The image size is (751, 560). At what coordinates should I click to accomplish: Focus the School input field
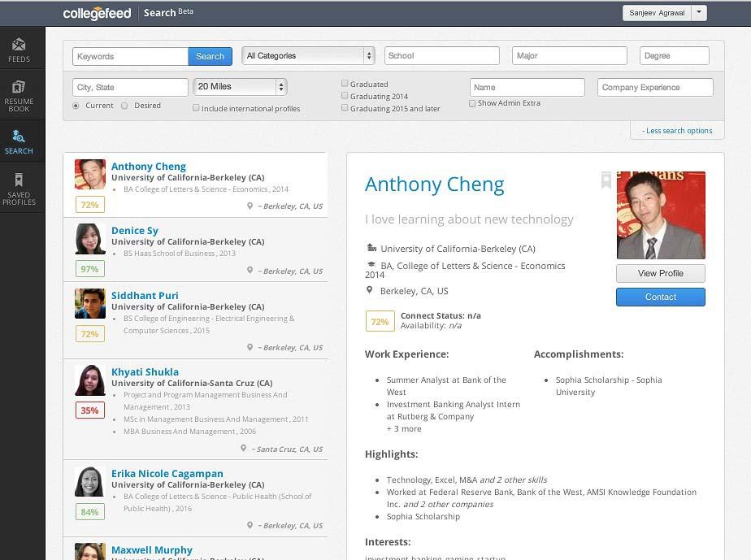tap(441, 55)
